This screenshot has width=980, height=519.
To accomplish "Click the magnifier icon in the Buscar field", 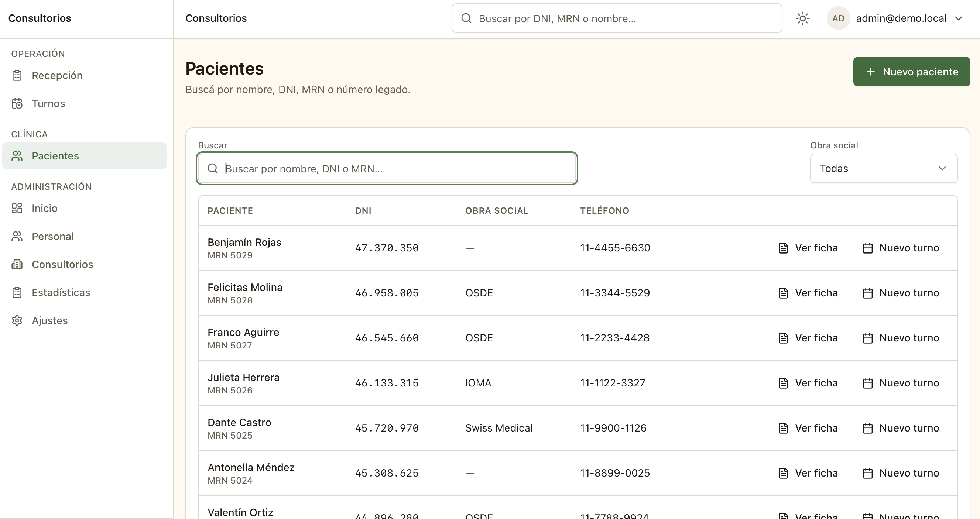I will [x=213, y=168].
